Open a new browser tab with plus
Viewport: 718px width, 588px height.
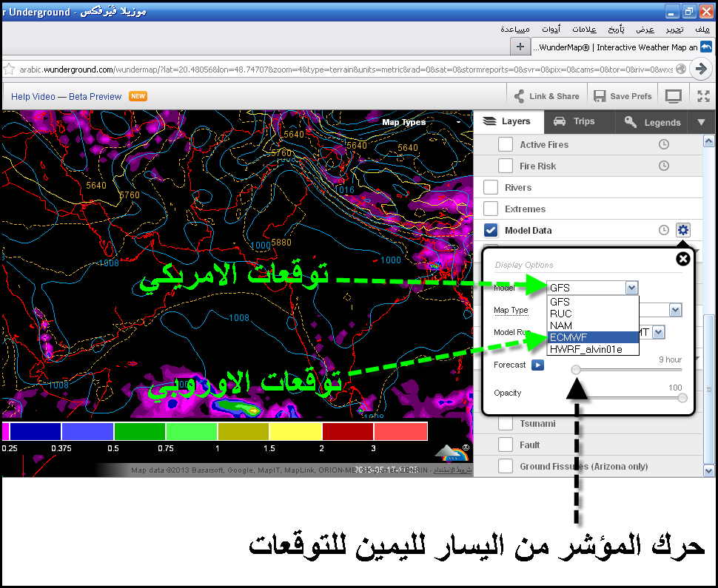coord(520,47)
